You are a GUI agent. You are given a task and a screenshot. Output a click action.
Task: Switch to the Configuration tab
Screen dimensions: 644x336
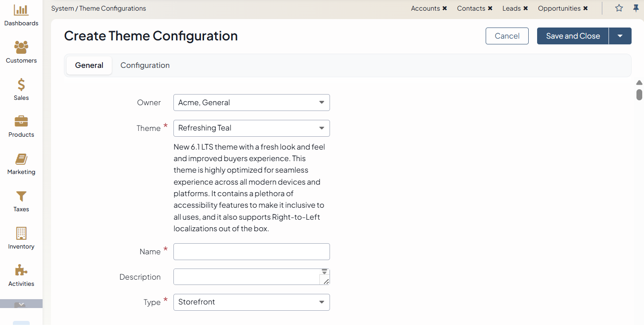[x=145, y=66]
